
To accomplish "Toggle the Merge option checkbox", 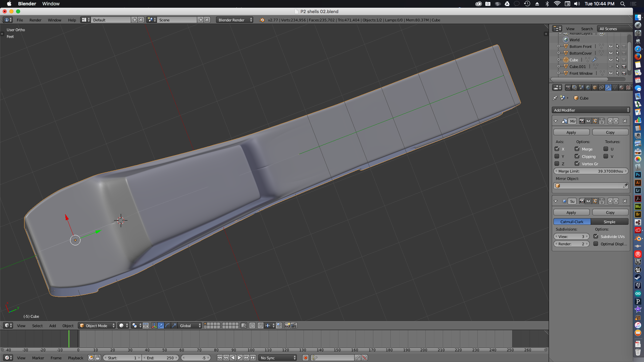I will tap(577, 149).
